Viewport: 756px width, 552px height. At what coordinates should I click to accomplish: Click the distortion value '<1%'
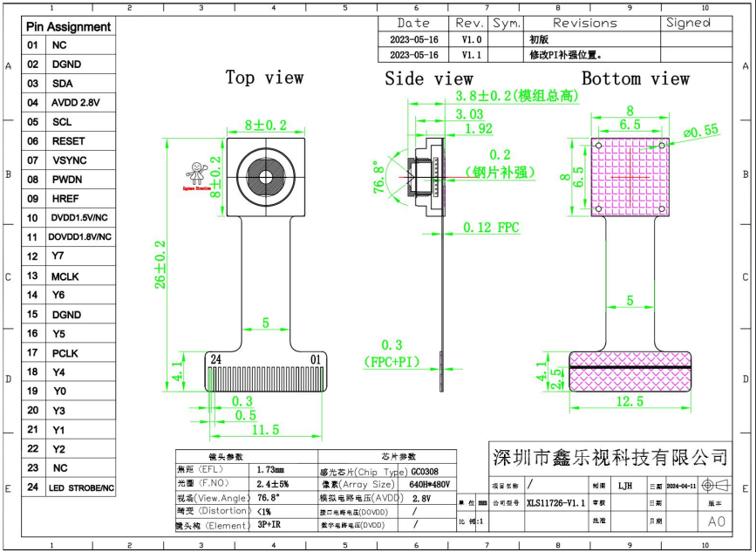[x=263, y=512]
